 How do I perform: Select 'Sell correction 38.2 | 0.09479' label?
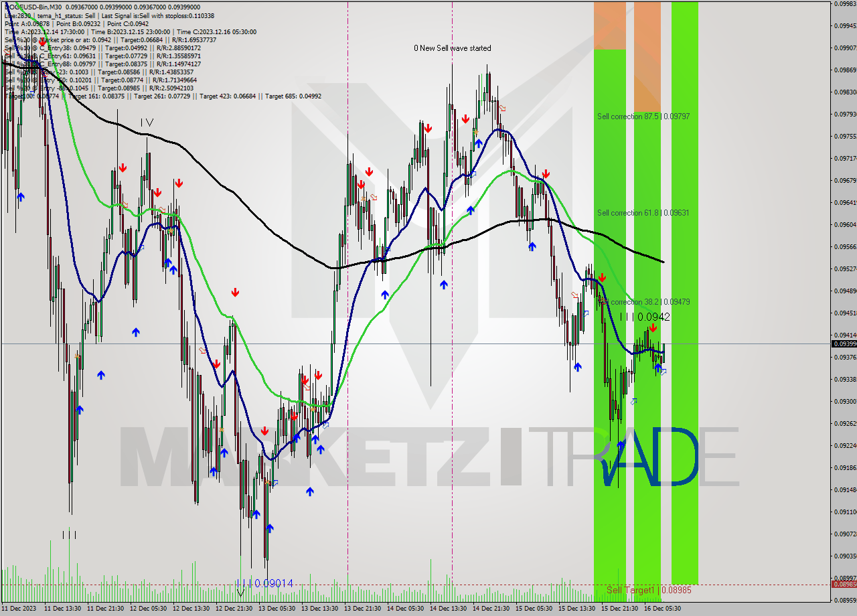click(x=643, y=302)
